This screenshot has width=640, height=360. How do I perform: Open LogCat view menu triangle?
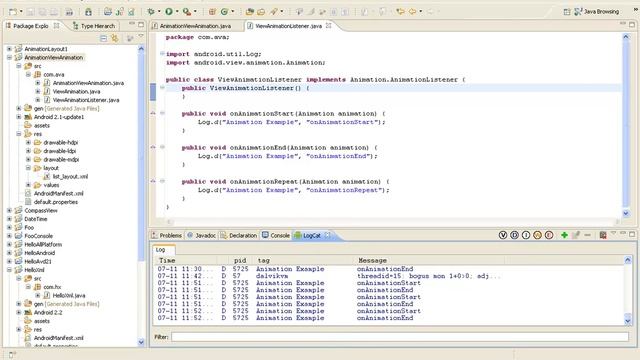coord(613,233)
